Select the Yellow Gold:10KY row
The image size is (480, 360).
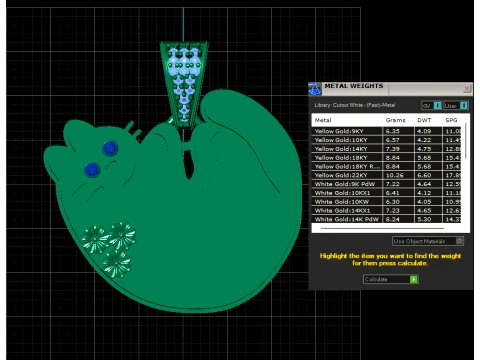[387, 140]
